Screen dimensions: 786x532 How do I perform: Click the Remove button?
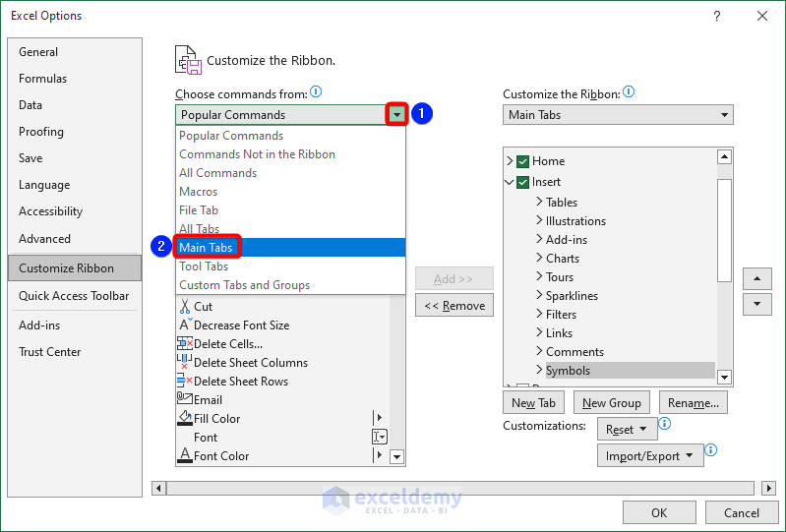click(x=454, y=305)
